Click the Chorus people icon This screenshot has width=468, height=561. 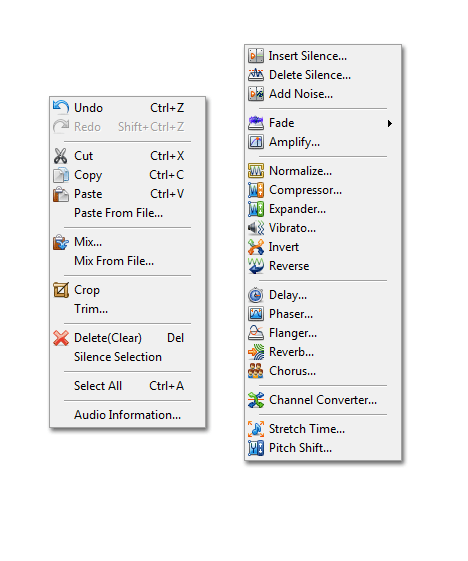[x=256, y=371]
